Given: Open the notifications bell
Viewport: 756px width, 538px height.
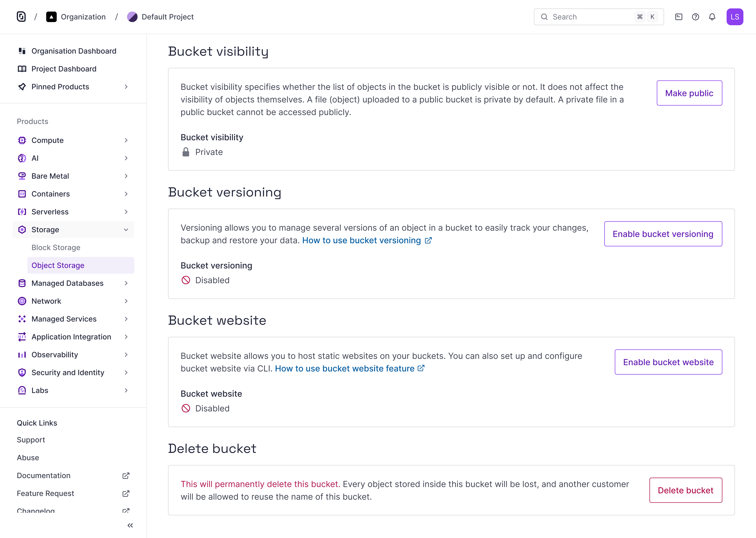Looking at the screenshot, I should coord(712,17).
